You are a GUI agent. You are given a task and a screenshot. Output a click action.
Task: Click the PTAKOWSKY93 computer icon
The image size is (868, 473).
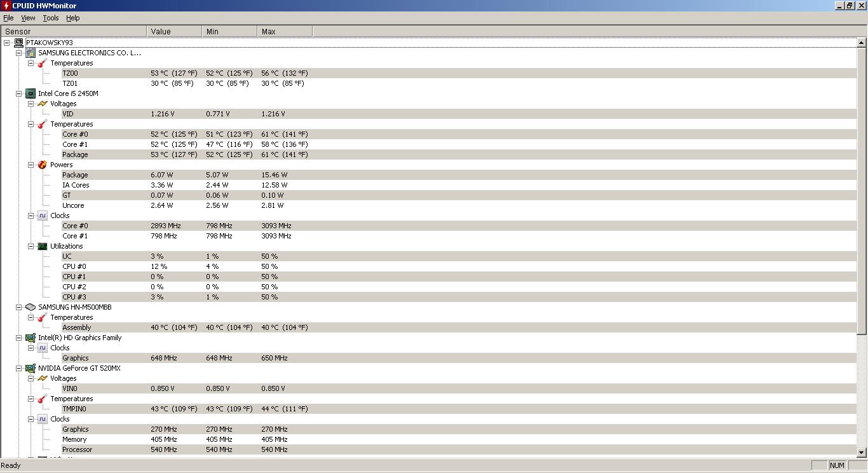[x=19, y=43]
